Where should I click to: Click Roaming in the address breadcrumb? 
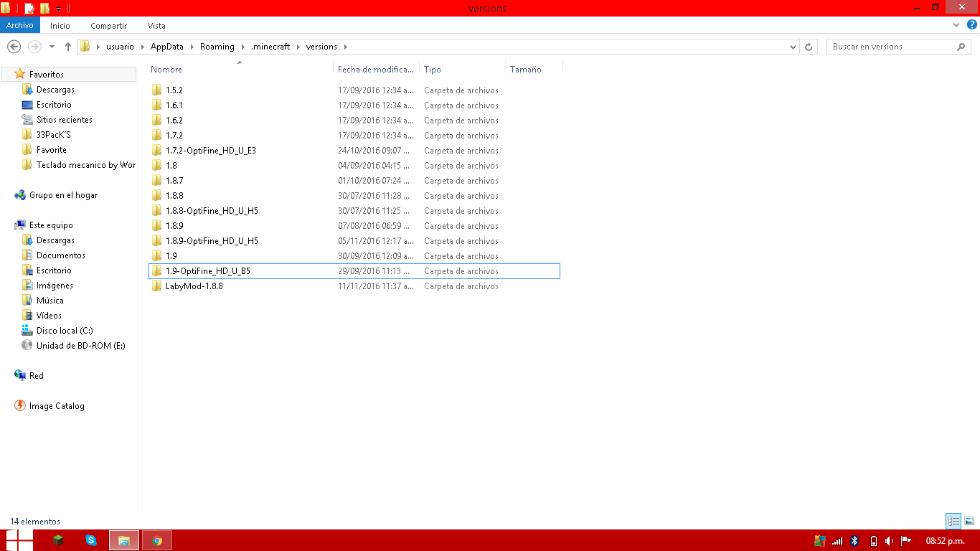(217, 47)
